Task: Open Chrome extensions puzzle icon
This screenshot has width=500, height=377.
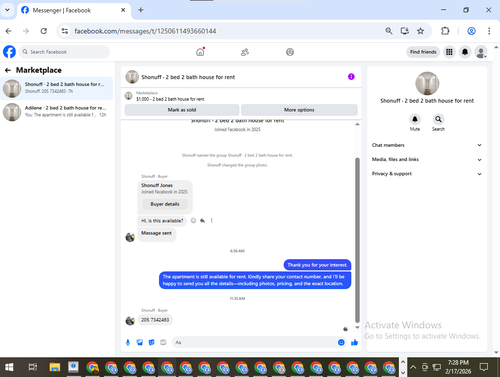Action: (445, 31)
